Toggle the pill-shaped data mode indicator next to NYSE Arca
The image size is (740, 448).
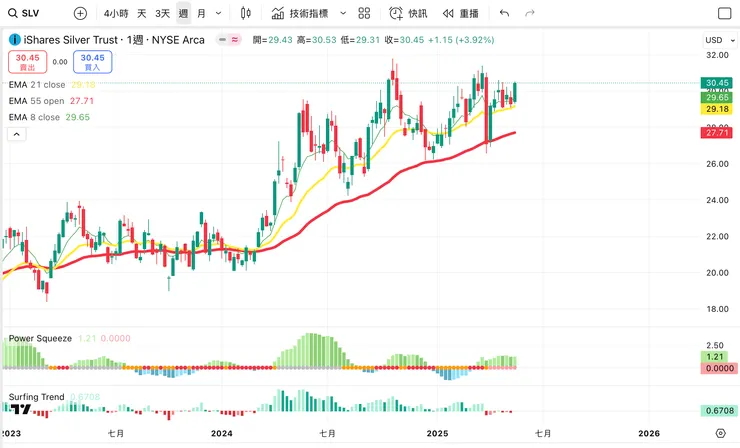[x=228, y=40]
